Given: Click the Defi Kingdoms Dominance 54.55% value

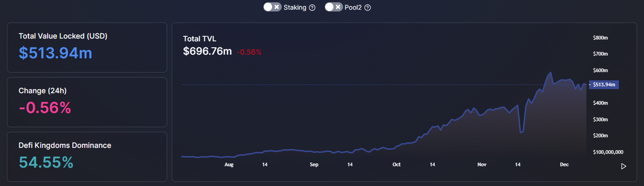Looking at the screenshot, I should pyautogui.click(x=46, y=162).
